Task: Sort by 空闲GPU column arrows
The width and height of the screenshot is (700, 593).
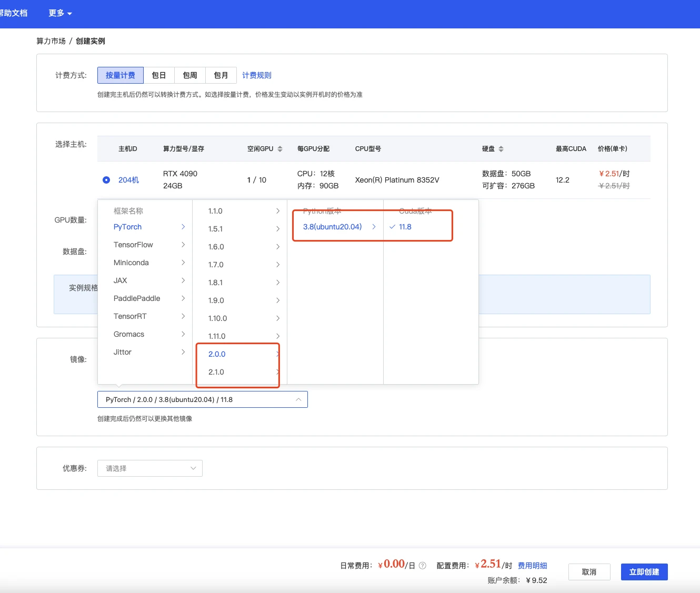Action: [x=280, y=149]
